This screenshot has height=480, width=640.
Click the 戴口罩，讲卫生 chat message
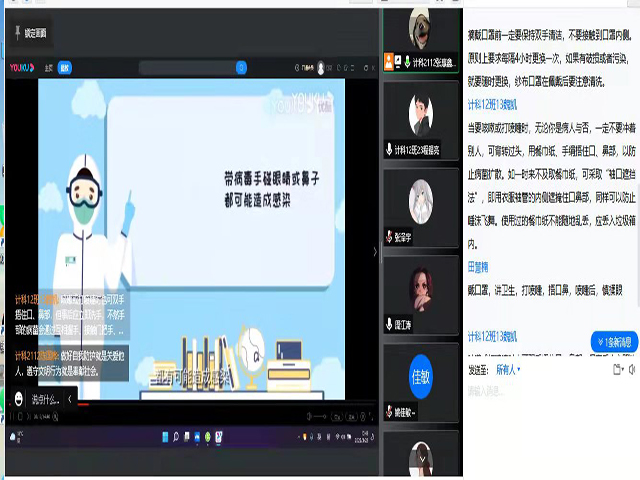[x=545, y=291]
